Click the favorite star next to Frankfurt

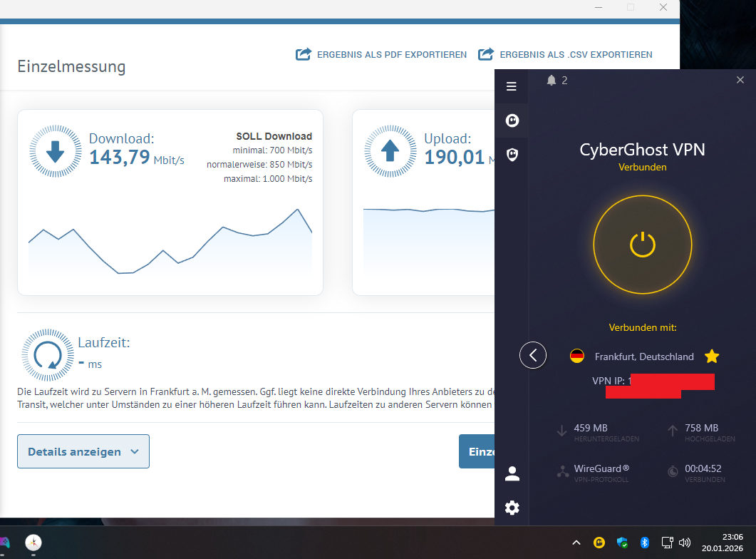[712, 357]
